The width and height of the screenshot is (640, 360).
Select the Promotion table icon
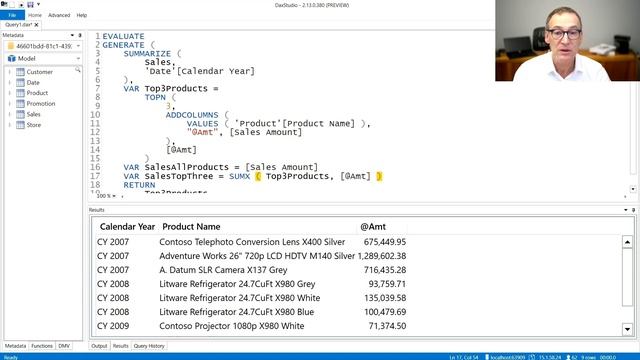20,104
